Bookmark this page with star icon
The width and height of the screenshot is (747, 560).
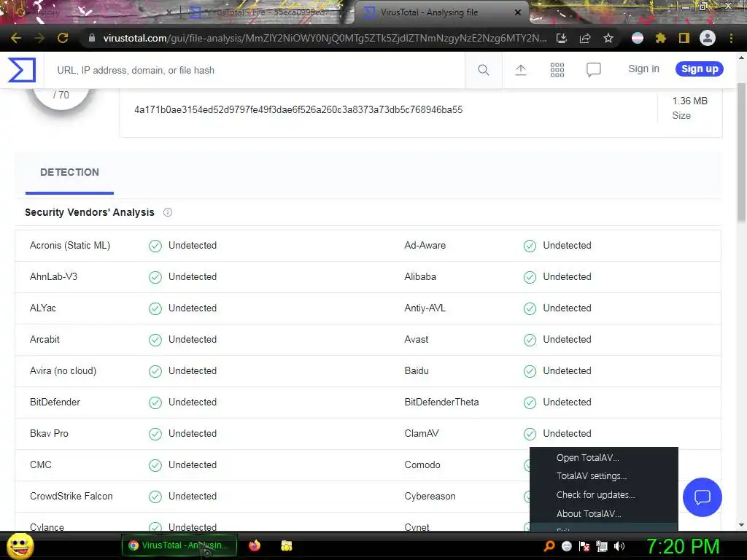click(x=608, y=38)
